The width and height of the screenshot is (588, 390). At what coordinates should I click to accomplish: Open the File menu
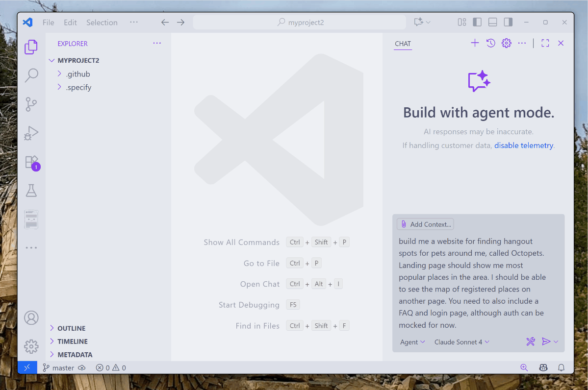tap(48, 23)
